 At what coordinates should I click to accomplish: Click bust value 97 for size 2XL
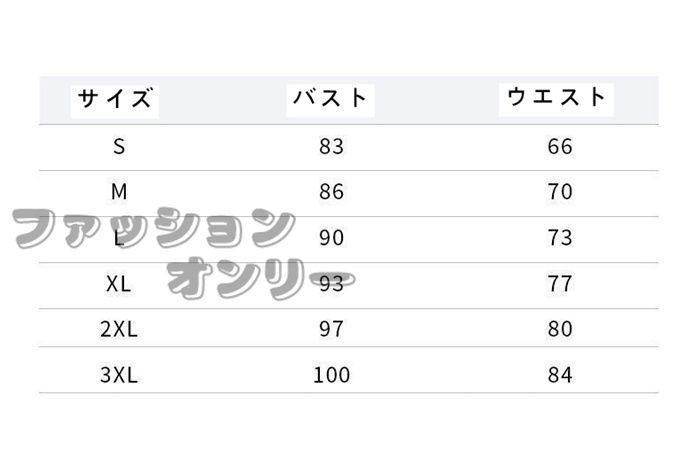pyautogui.click(x=331, y=330)
